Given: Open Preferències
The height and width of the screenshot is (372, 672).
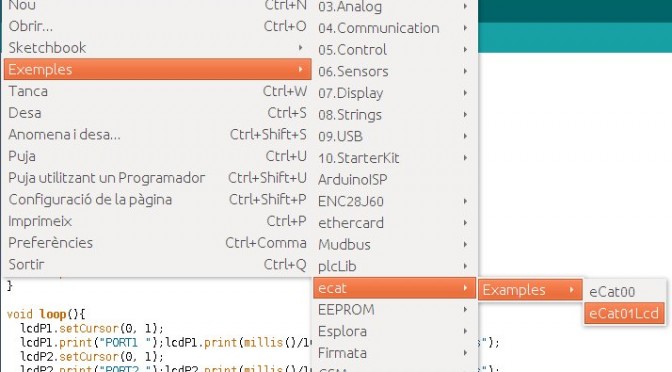Looking at the screenshot, I should point(157,243).
